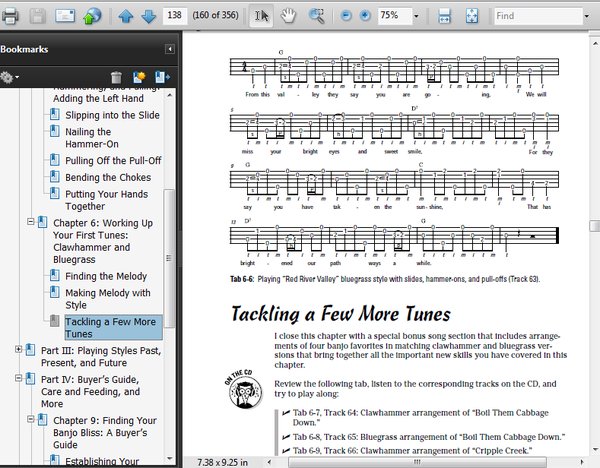Expand the Part III bookmark node

click(18, 349)
